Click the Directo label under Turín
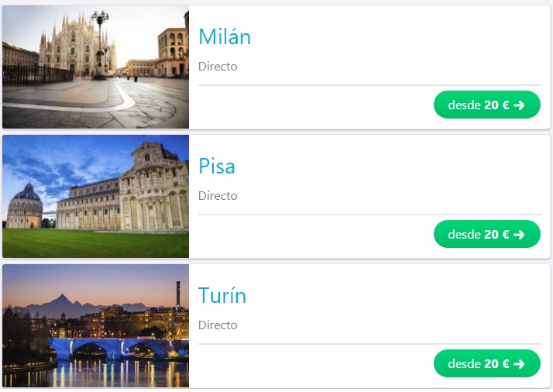The height and width of the screenshot is (392, 553). point(218,325)
